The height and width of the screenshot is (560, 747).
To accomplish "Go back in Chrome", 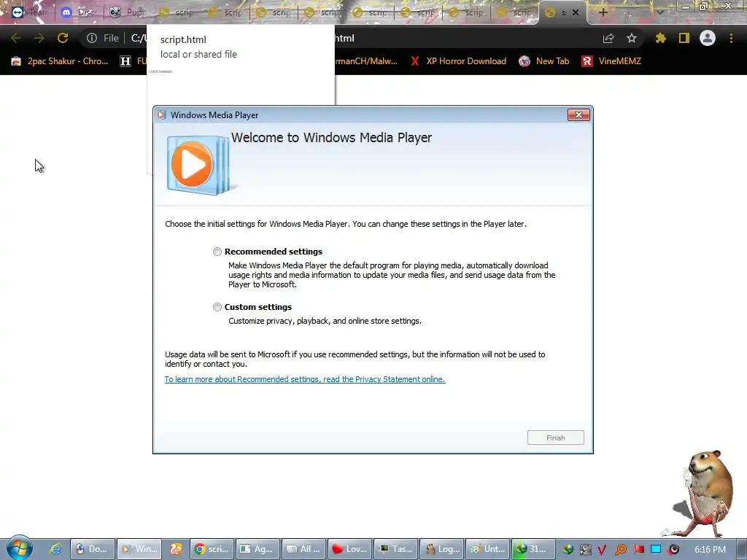I will [x=16, y=38].
